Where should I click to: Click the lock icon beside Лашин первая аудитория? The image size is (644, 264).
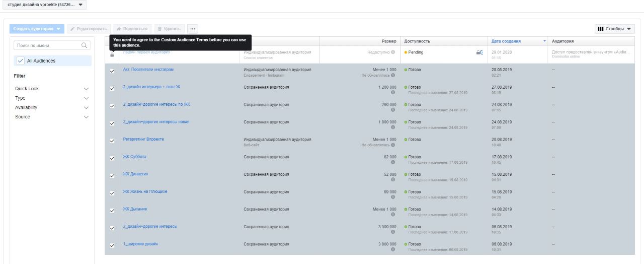[112, 54]
